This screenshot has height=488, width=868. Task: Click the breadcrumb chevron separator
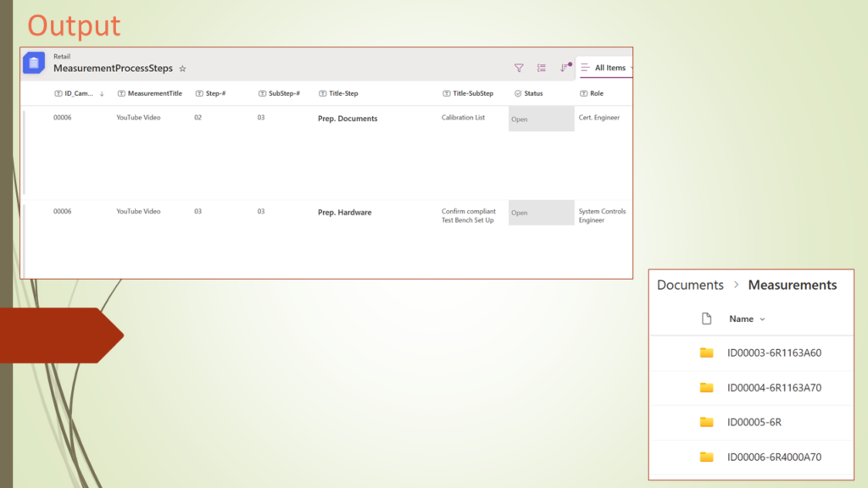click(737, 285)
